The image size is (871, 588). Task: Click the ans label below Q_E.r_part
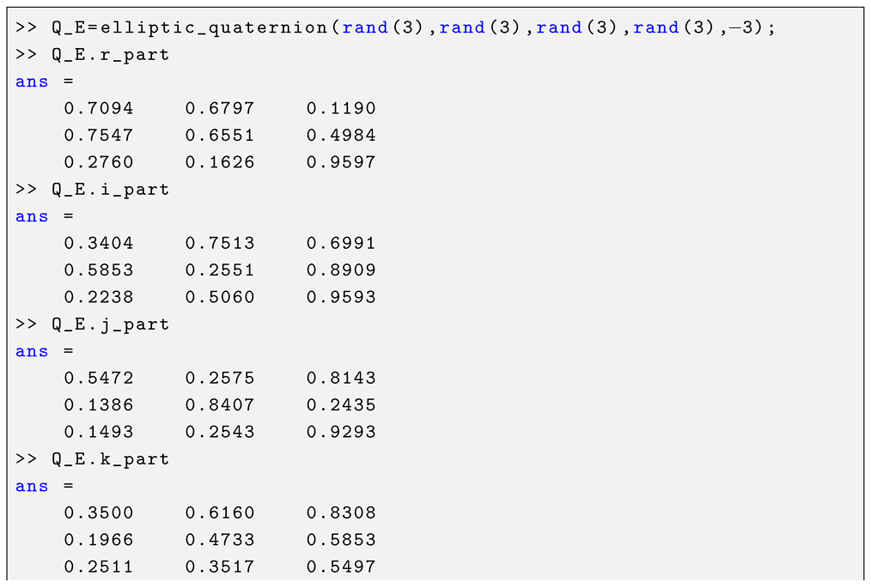32,82
